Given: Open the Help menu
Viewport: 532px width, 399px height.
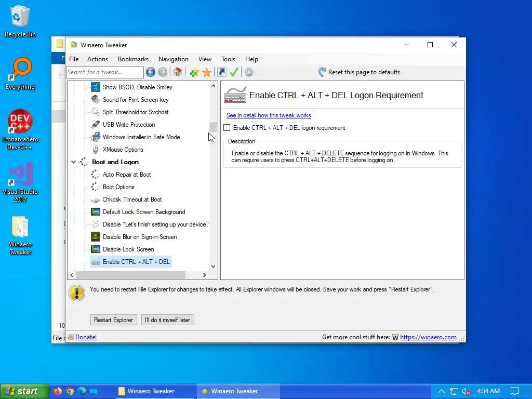Looking at the screenshot, I should [252, 59].
